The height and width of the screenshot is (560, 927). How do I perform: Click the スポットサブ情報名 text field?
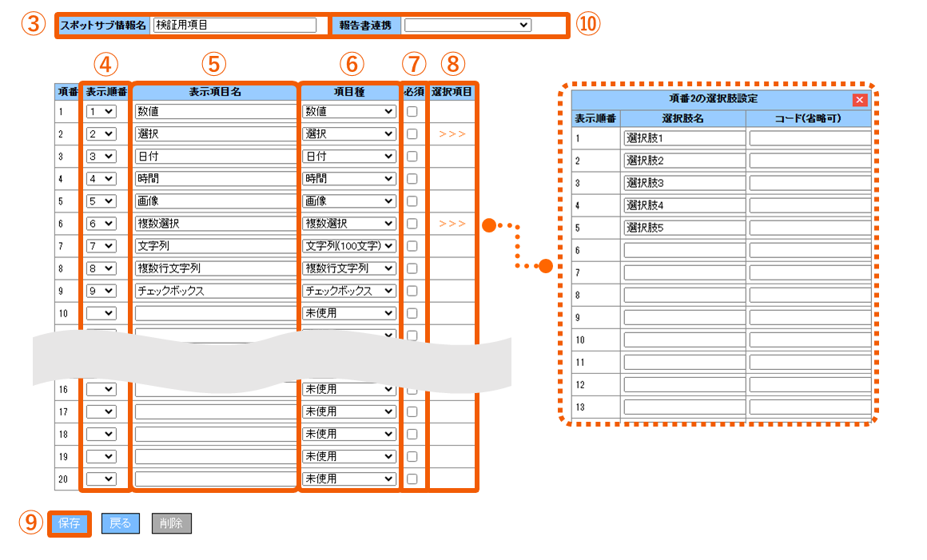click(235, 25)
